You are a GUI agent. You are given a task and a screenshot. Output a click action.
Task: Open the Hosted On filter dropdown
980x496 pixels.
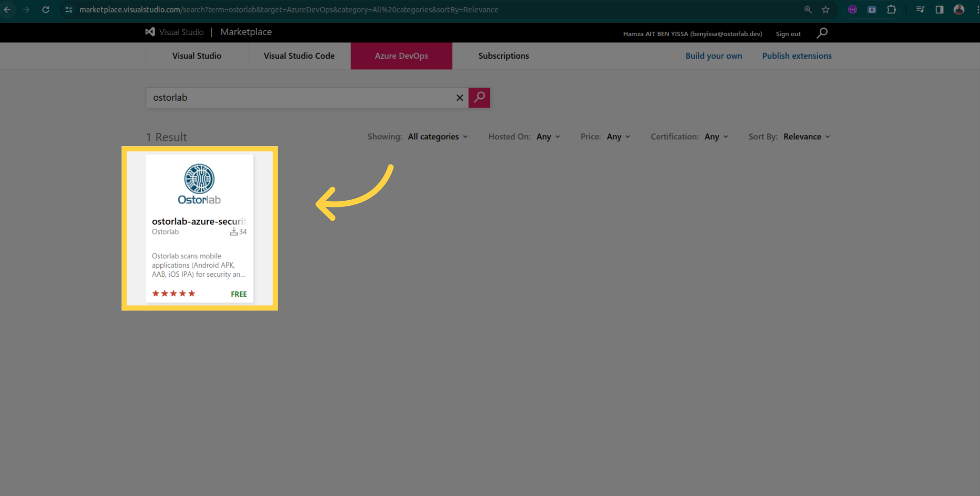(x=548, y=137)
